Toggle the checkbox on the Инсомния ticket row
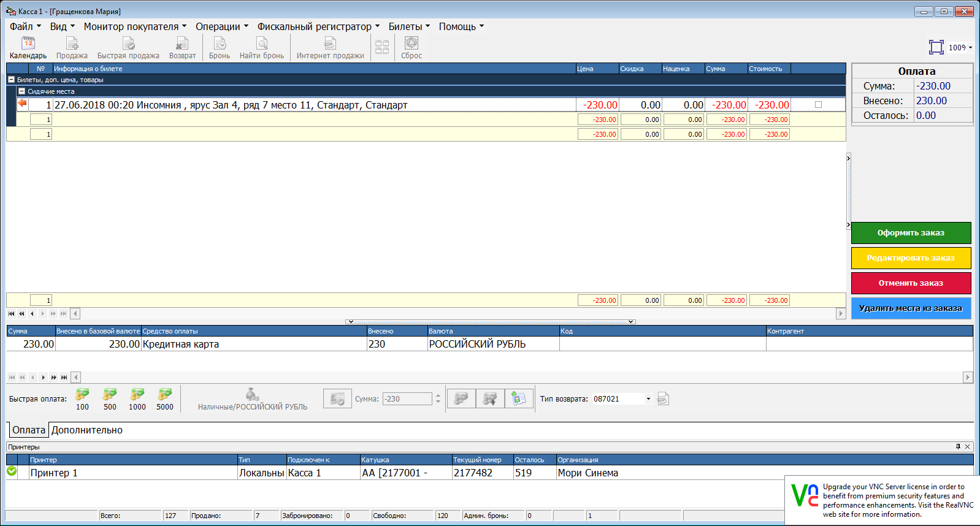This screenshot has width=980, height=526. [x=818, y=105]
